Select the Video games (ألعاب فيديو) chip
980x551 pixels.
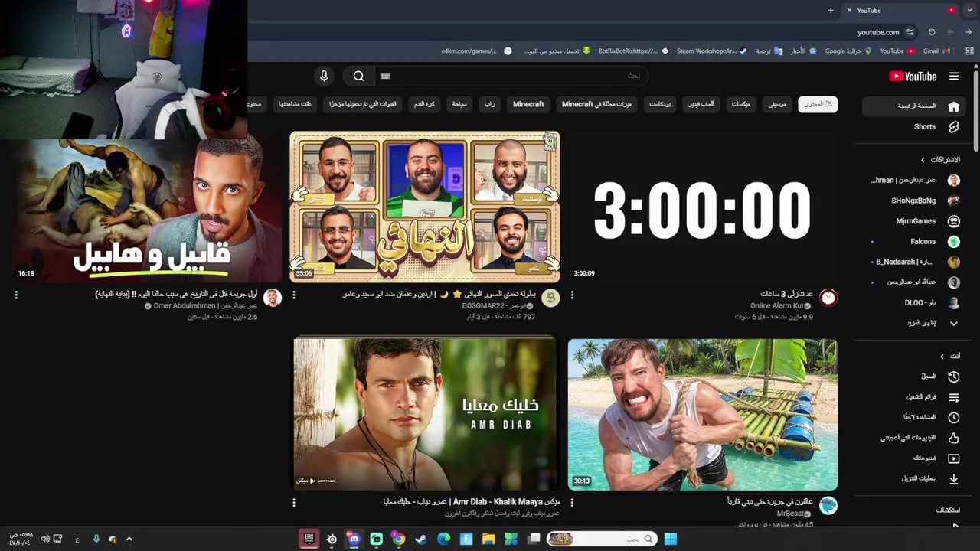point(701,104)
